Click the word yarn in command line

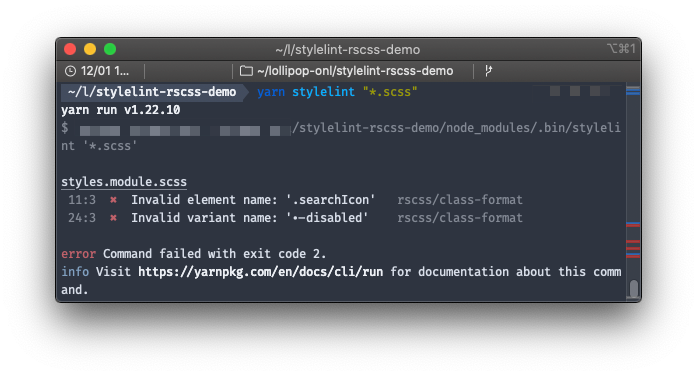pyautogui.click(x=271, y=92)
